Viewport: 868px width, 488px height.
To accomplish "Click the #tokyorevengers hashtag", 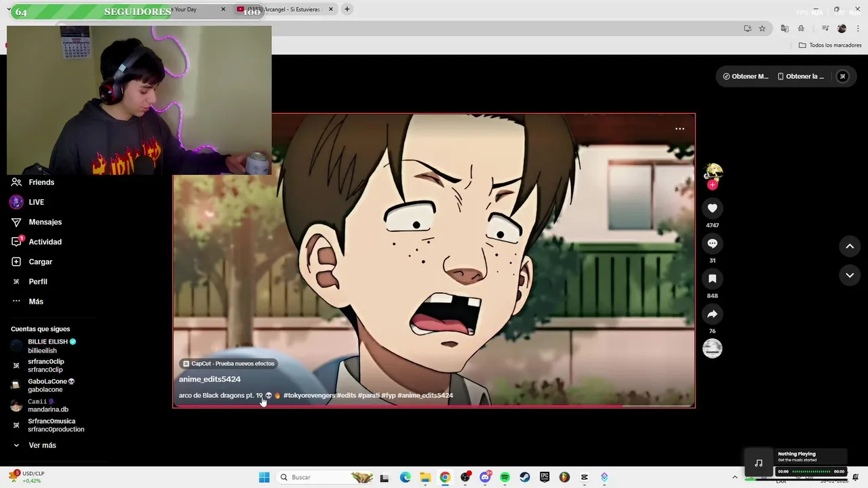I will (309, 395).
